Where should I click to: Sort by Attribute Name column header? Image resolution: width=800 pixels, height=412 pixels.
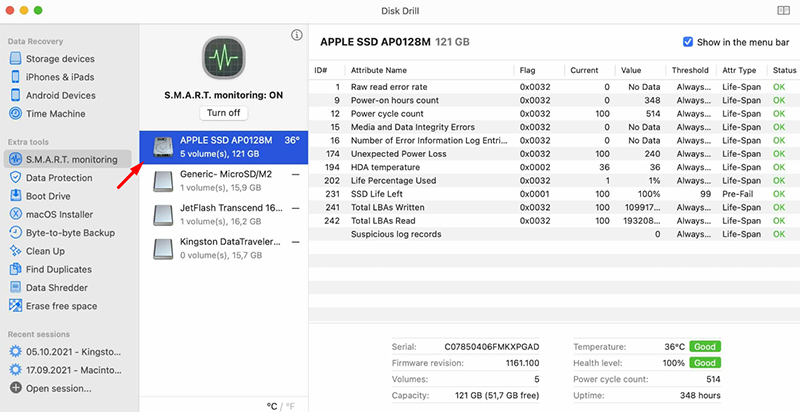(429, 70)
